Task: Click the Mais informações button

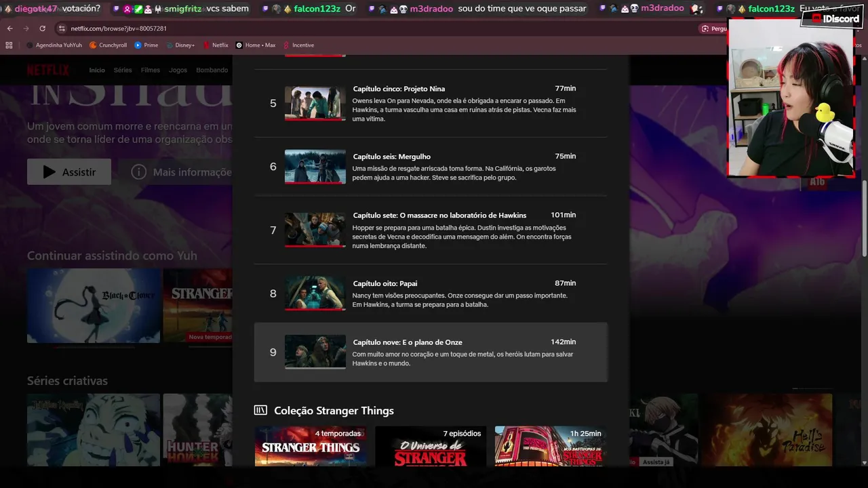Action: (175, 172)
